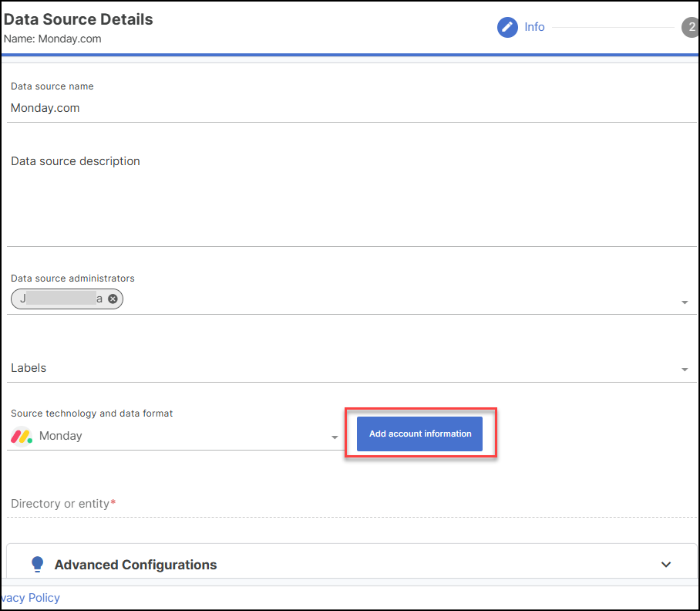
Task: Go to step 2 circle indicator
Action: coord(689,28)
